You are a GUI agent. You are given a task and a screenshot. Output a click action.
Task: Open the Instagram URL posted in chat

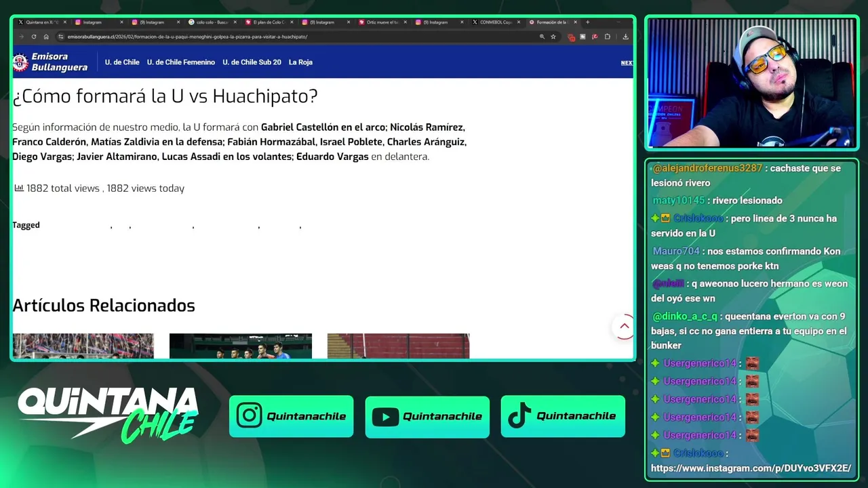pos(751,468)
